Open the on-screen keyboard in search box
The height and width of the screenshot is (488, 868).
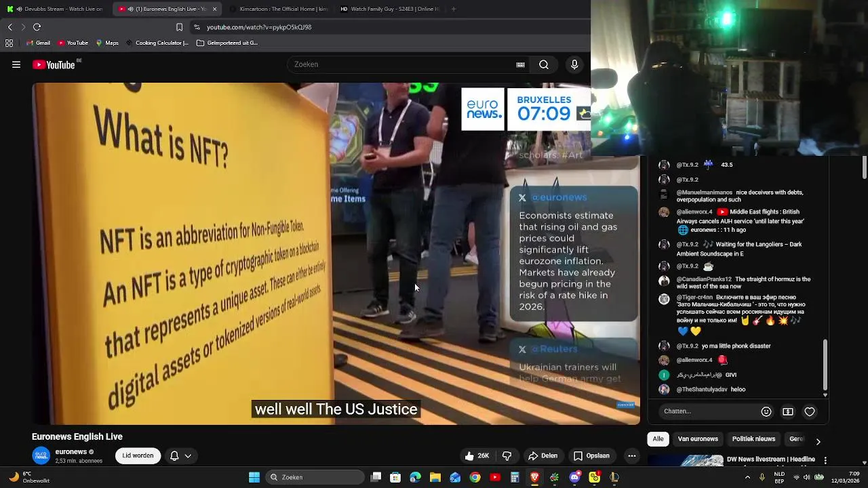(x=520, y=64)
